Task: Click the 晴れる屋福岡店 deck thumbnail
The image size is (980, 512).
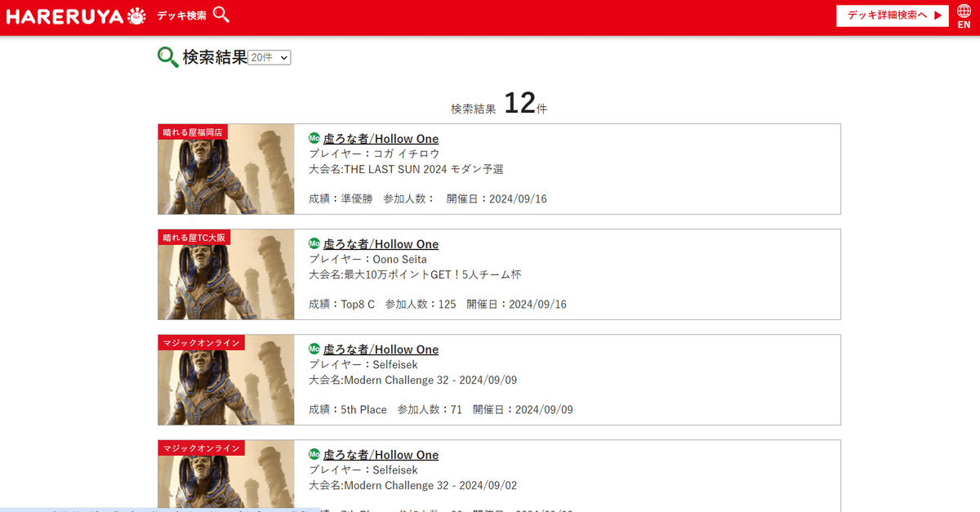Action: pos(226,169)
